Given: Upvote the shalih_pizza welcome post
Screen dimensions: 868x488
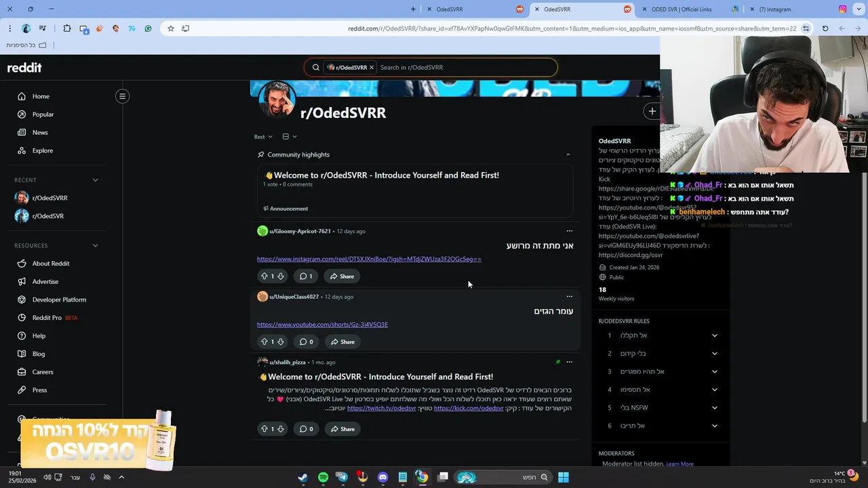Looking at the screenshot, I should pos(264,429).
